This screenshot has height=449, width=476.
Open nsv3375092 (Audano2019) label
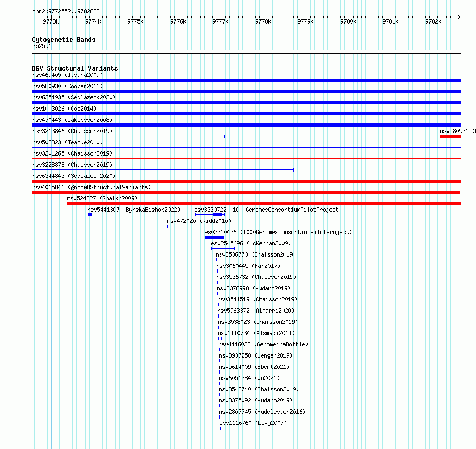tap(256, 400)
